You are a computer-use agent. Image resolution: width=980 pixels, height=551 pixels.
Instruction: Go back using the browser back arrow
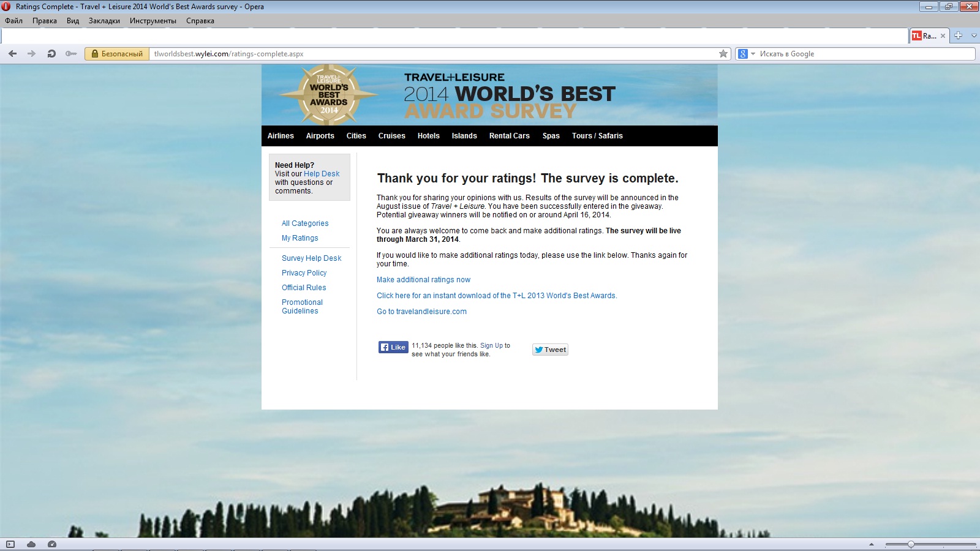(x=12, y=54)
